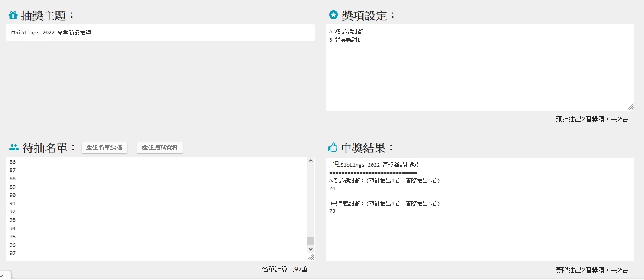Click entry 90 in the name list
The height and width of the screenshot is (280, 644).
click(x=12, y=195)
